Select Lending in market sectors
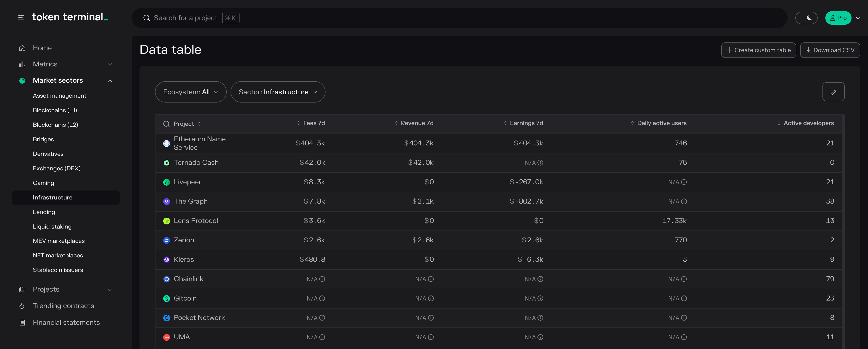Image resolution: width=868 pixels, height=349 pixels. click(44, 212)
